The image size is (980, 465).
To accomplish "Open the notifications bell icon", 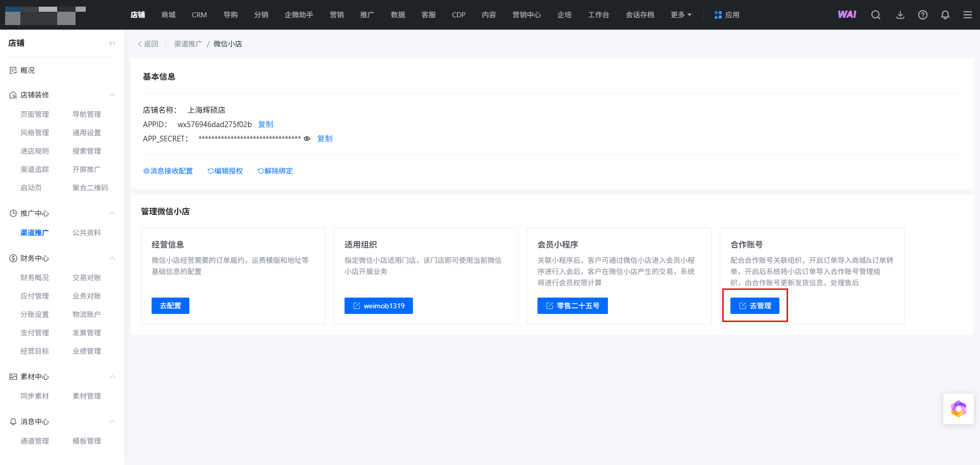I will pos(945,15).
